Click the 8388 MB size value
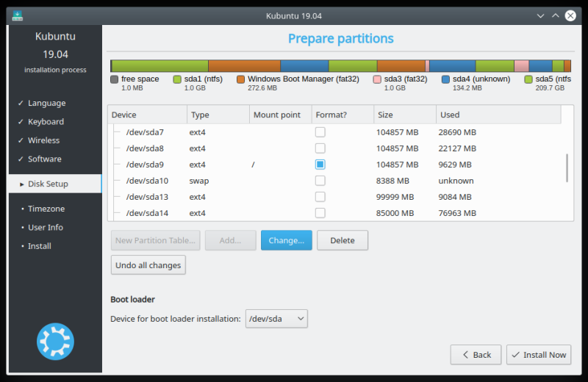This screenshot has width=588, height=382. pyautogui.click(x=392, y=180)
